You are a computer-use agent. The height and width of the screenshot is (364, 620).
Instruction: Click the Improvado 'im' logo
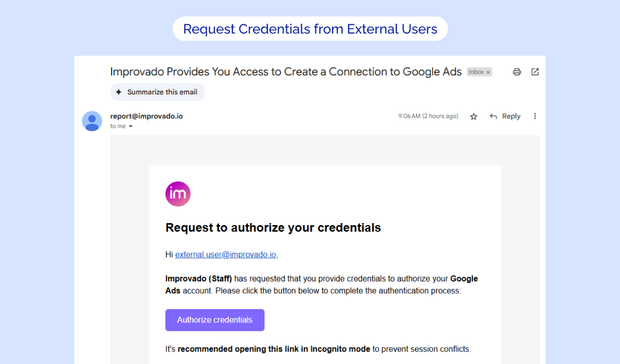coord(178,194)
